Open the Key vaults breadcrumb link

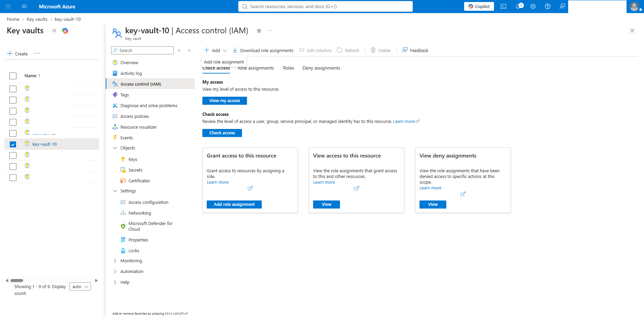tap(37, 19)
